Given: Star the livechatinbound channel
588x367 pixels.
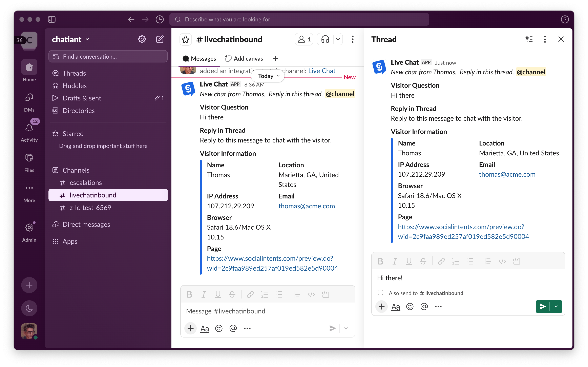Looking at the screenshot, I should click(x=186, y=39).
